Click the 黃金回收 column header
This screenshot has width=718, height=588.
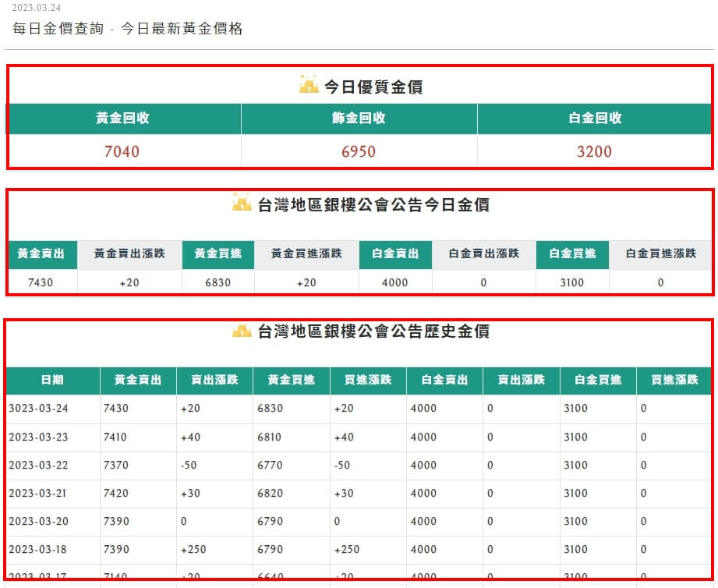tap(122, 119)
